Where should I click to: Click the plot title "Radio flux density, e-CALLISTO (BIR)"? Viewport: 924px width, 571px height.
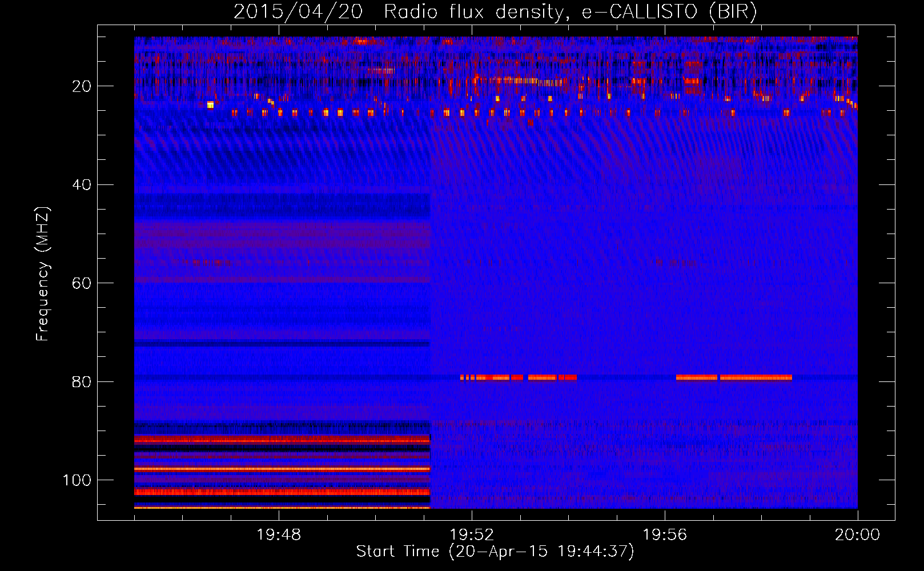pos(571,12)
